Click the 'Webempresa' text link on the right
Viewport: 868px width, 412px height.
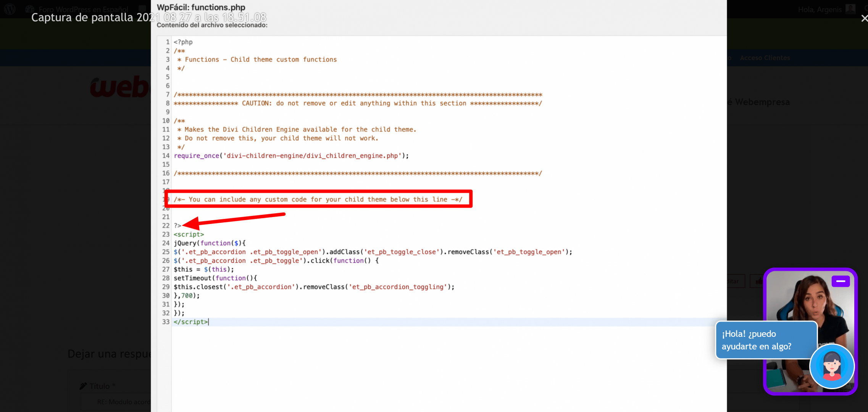762,102
